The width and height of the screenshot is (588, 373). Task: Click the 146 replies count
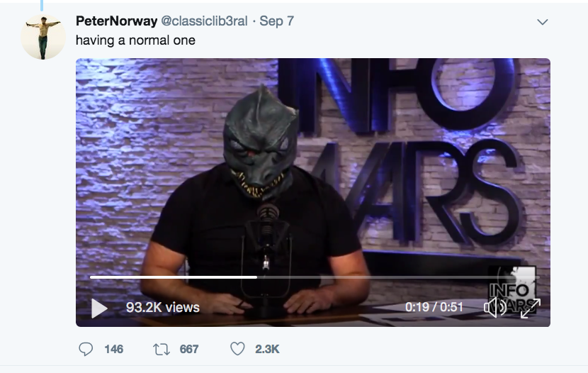click(113, 350)
